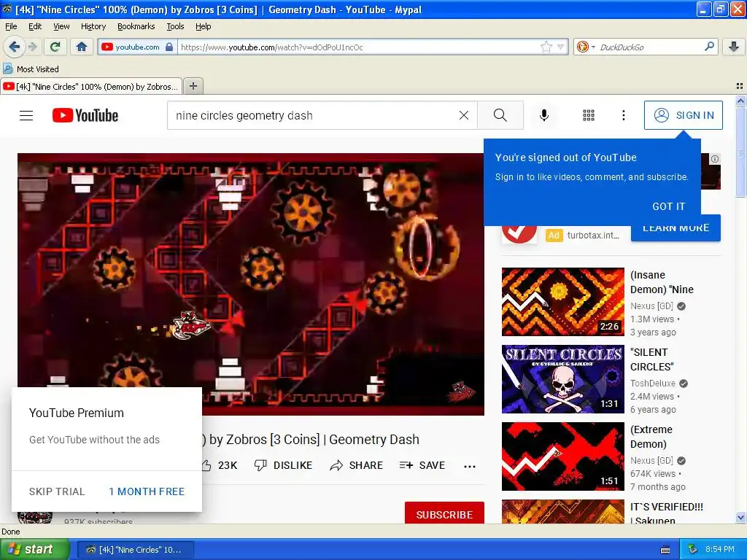Open the YouTube apps grid icon

tap(589, 115)
